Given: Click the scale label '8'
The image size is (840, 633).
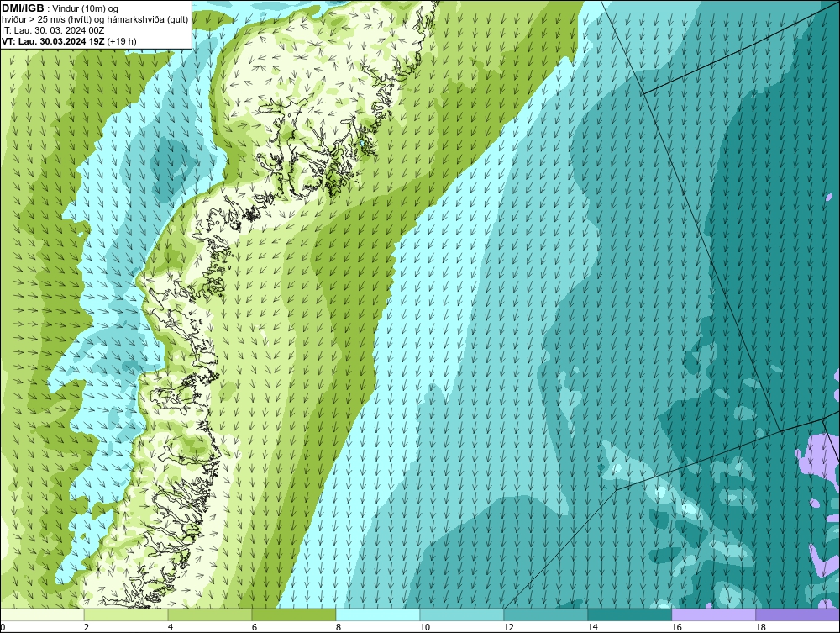Looking at the screenshot, I should [338, 627].
